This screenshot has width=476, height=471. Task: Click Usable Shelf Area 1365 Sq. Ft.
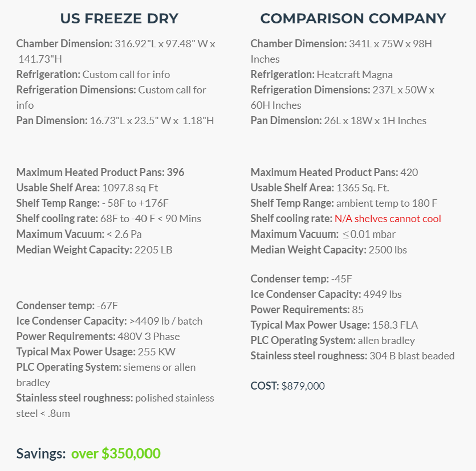pos(320,188)
